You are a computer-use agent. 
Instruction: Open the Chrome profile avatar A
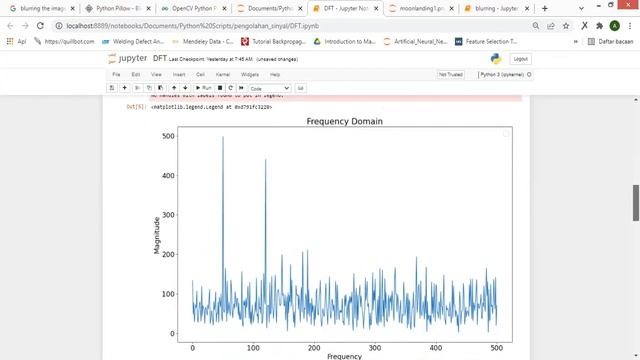(x=614, y=26)
